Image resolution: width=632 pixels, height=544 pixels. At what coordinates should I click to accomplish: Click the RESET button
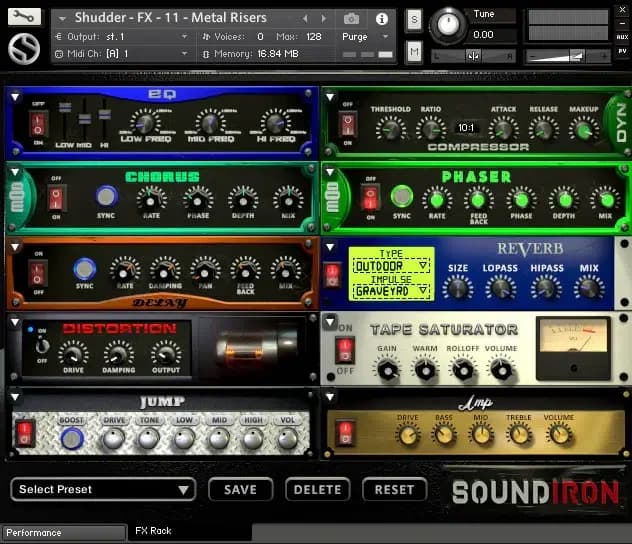(394, 489)
